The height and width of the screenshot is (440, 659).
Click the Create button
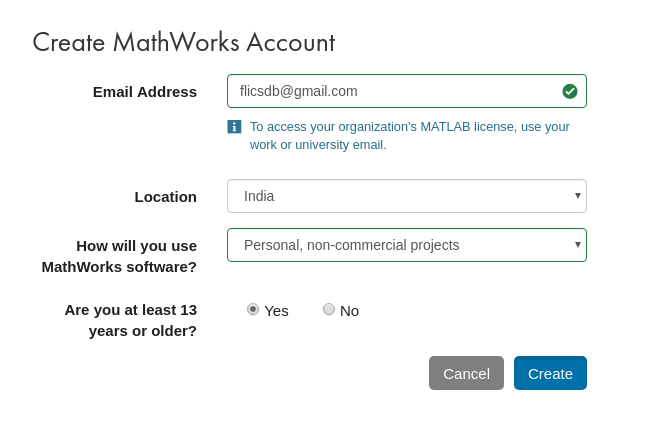[x=550, y=373]
